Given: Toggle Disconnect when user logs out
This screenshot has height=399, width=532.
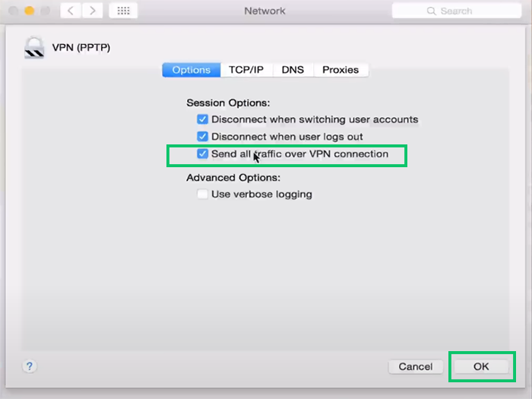Looking at the screenshot, I should 203,136.
